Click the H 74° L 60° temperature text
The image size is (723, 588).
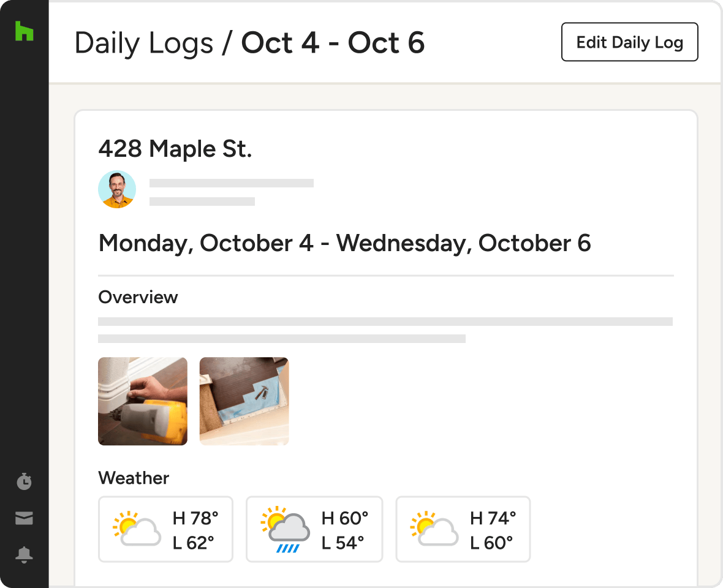(x=493, y=530)
